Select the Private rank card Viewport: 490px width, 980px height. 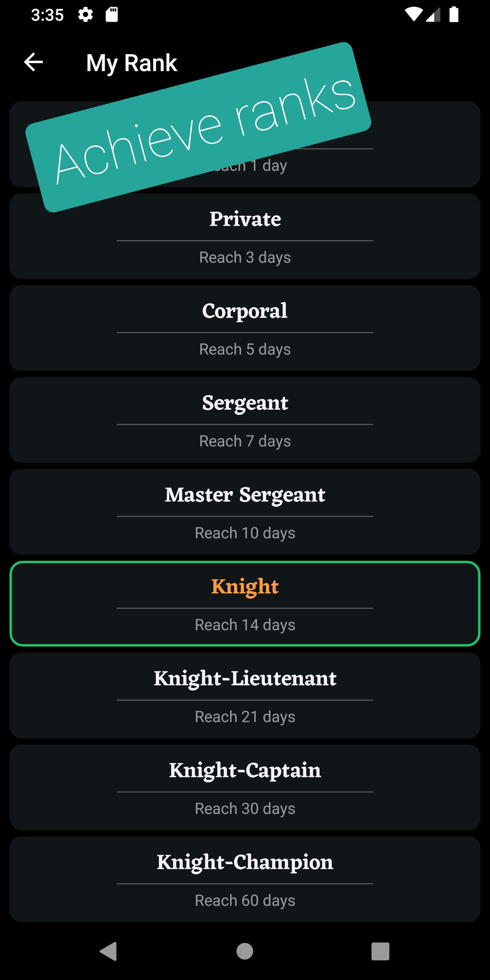245,236
